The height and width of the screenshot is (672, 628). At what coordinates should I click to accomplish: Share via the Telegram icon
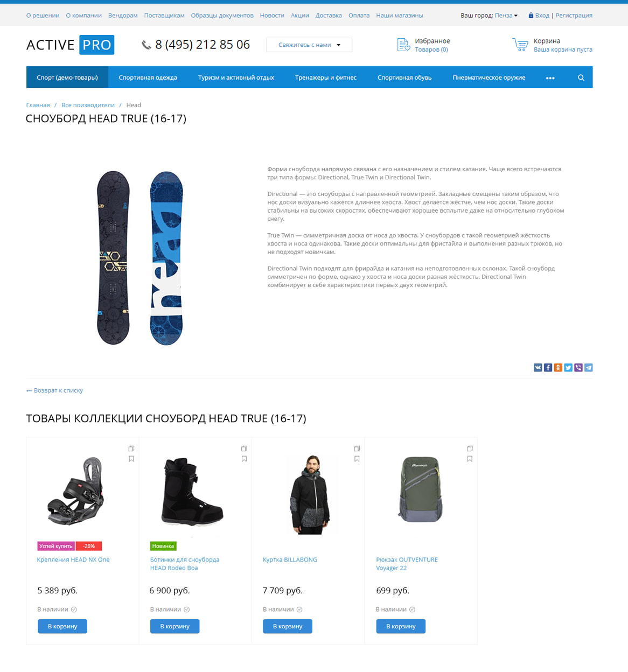589,367
